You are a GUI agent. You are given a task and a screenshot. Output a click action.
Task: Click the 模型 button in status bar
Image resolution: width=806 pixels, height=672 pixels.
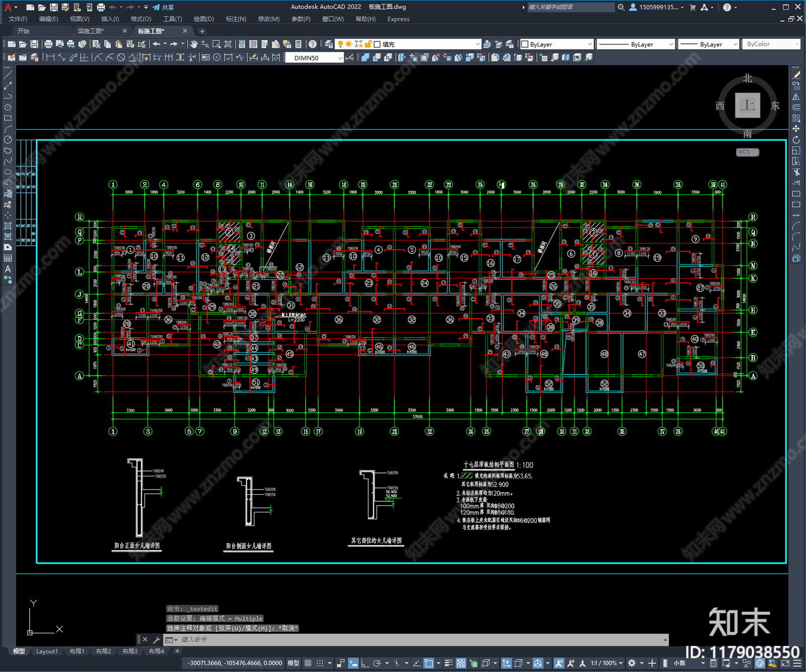click(293, 663)
